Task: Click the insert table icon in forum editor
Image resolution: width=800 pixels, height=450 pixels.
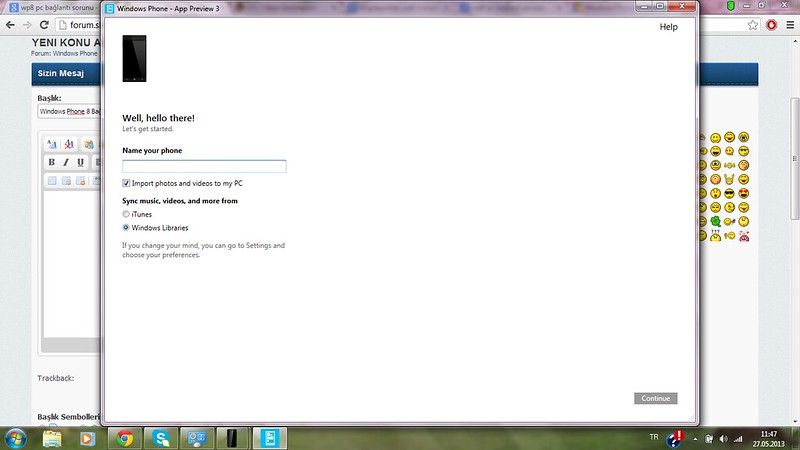Action: click(x=52, y=181)
